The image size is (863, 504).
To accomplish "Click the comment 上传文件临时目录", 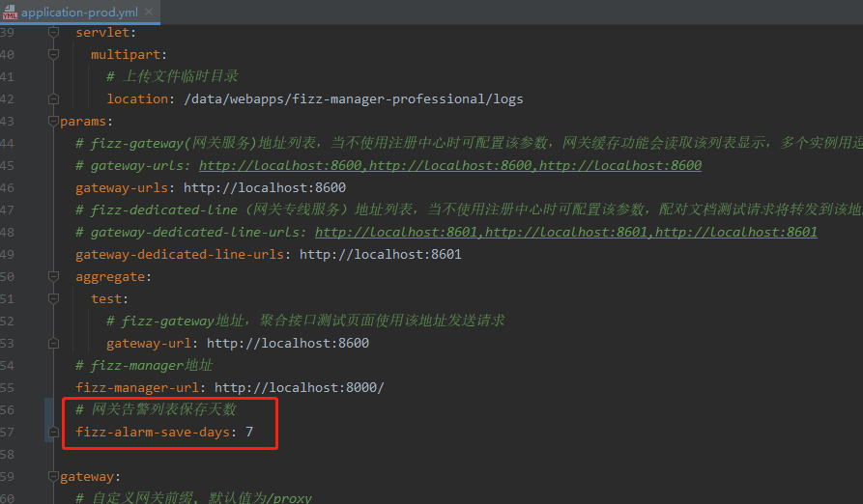I will pyautogui.click(x=172, y=76).
